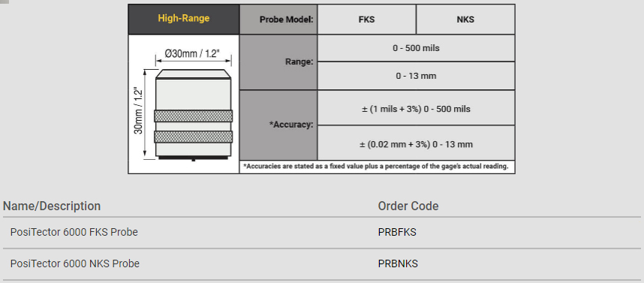Select the PosiTector 6000 NKS Probe row
Viewport: 644px width, 283px height.
click(x=322, y=263)
